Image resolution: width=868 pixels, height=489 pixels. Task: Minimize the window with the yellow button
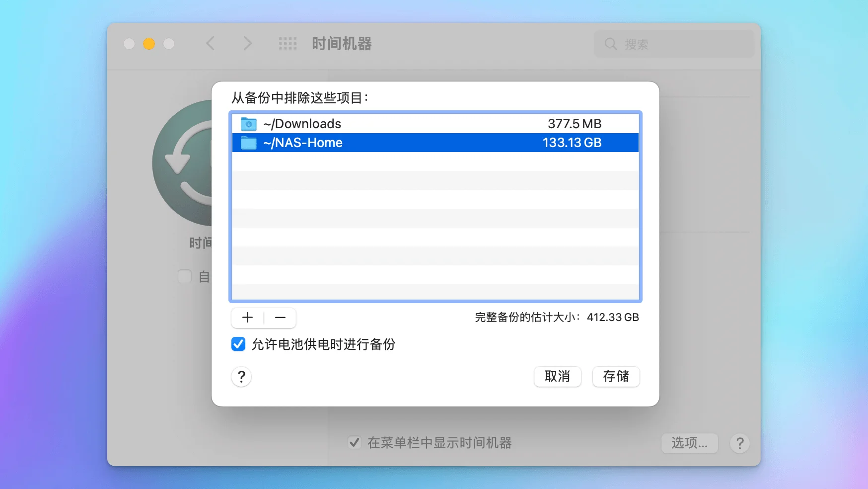149,44
